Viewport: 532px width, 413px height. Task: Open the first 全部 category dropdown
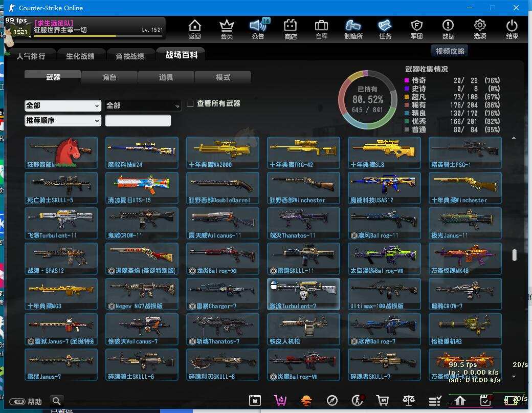tap(63, 105)
